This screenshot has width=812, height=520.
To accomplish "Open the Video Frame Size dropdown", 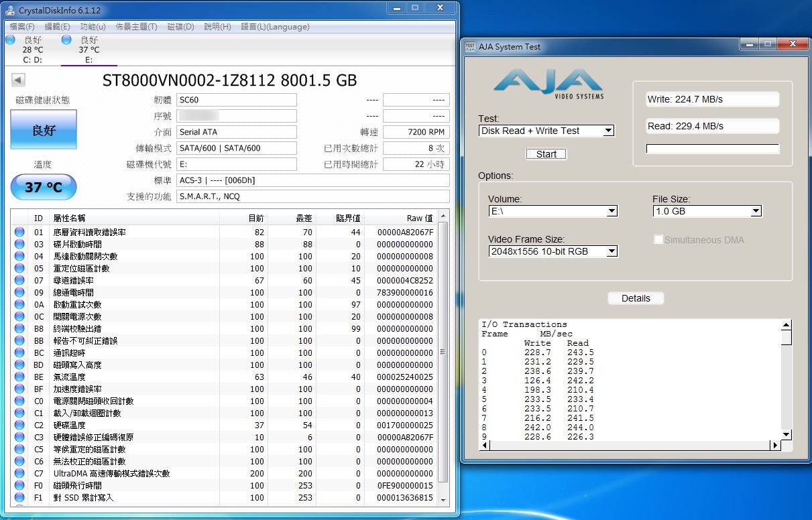I will (x=553, y=251).
